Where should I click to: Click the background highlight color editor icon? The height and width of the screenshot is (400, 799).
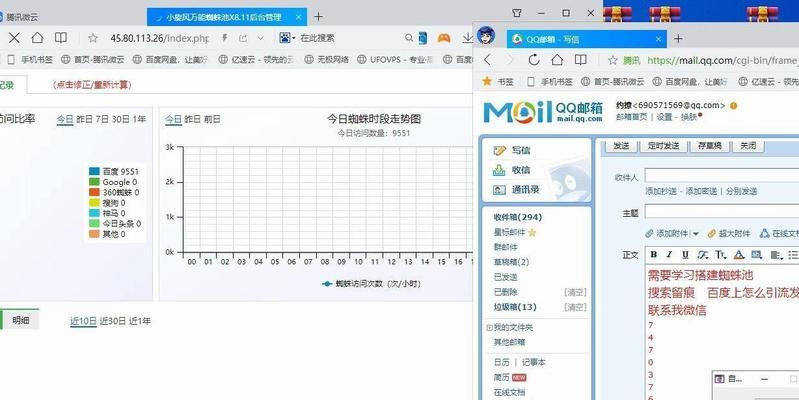[756, 255]
